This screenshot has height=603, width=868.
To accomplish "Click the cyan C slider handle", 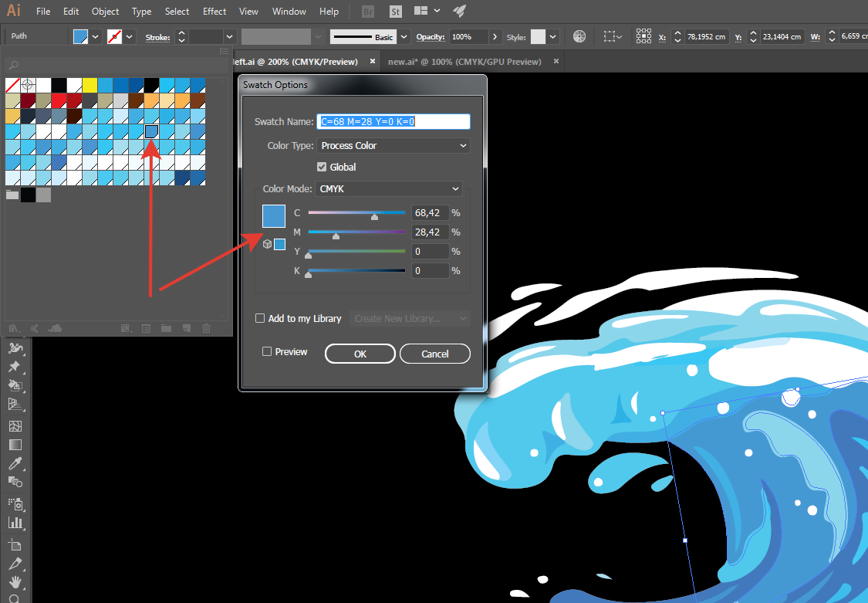I will coord(375,216).
